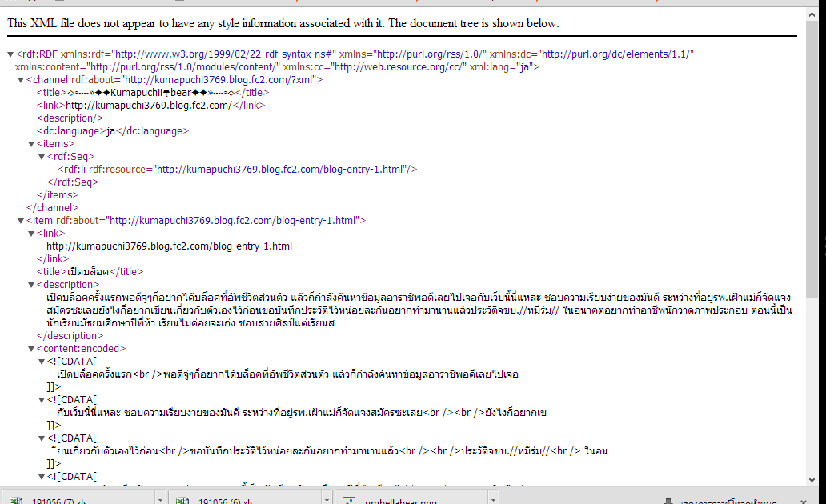The height and width of the screenshot is (504, 826).
Task: Collapse the CDATA block containing ขอบันทึกประวัติ
Action: pos(41,438)
